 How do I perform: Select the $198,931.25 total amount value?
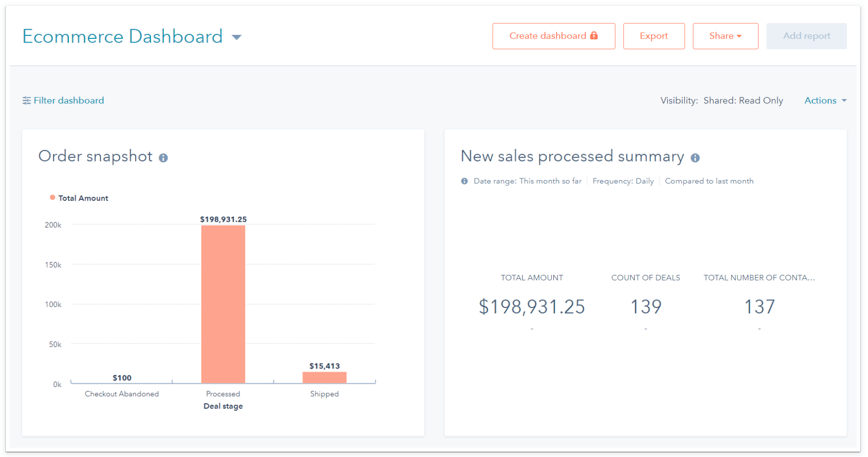coord(532,307)
